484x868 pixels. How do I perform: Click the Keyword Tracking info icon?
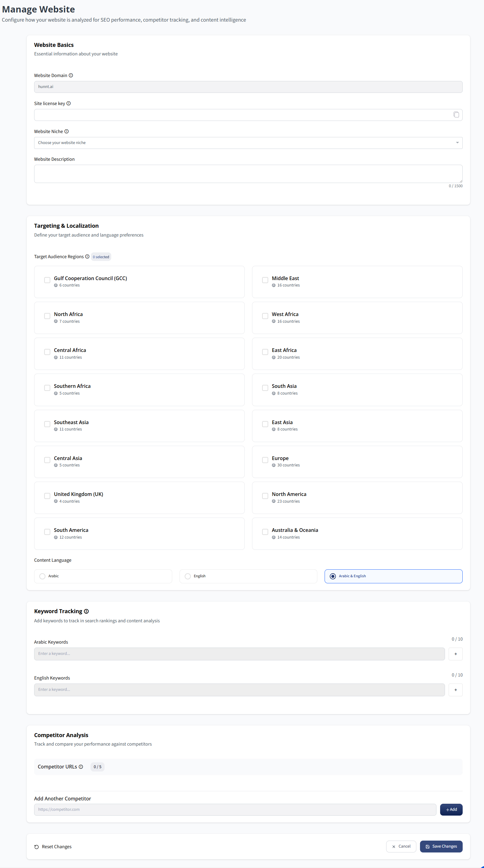coord(86,611)
